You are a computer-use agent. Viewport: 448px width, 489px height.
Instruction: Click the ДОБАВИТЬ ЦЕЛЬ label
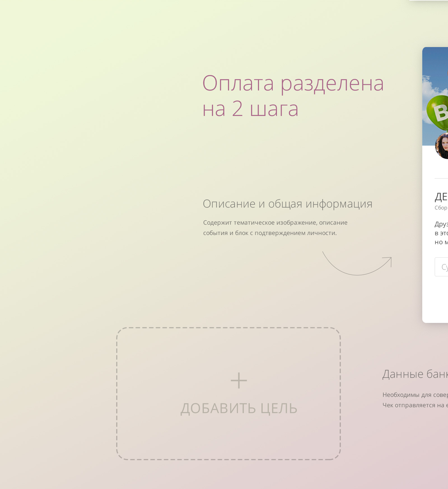coord(239,409)
